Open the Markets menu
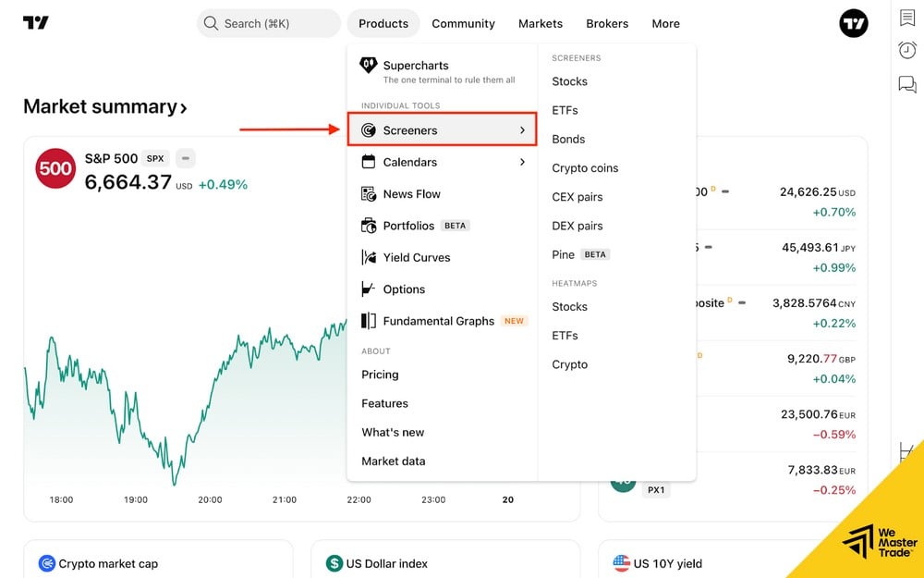 click(540, 23)
